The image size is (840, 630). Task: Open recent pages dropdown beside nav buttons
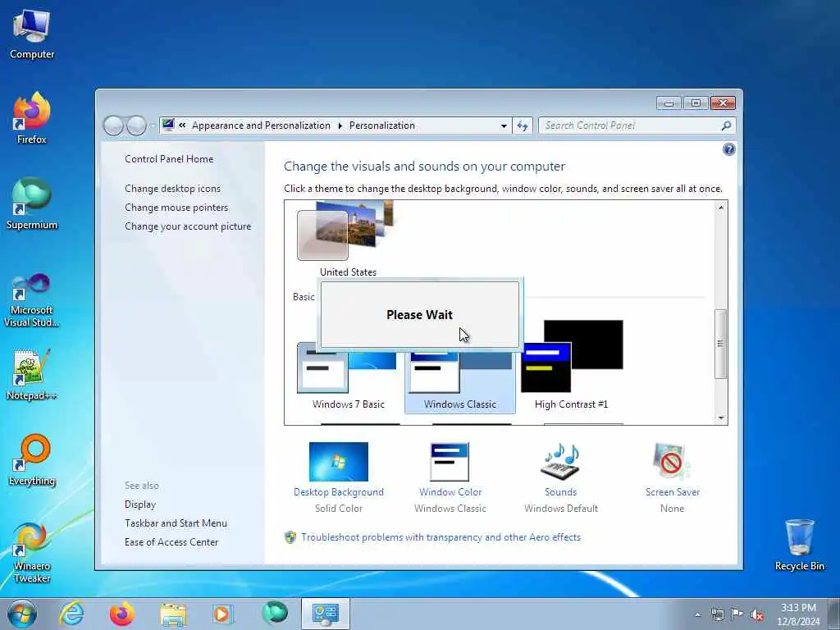(x=152, y=126)
